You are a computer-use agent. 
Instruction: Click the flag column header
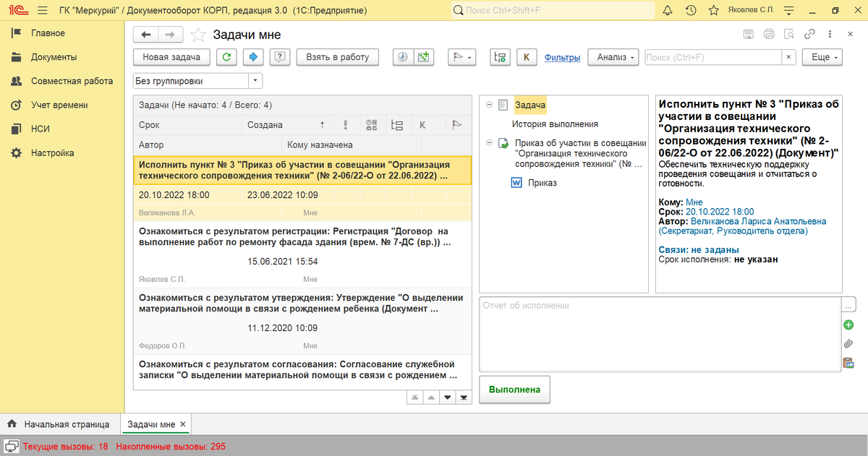[456, 125]
